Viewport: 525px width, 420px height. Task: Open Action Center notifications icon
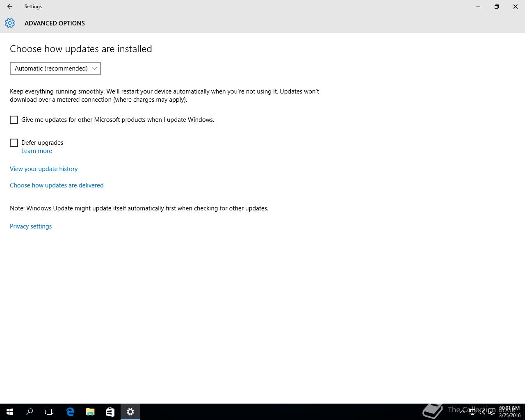492,412
